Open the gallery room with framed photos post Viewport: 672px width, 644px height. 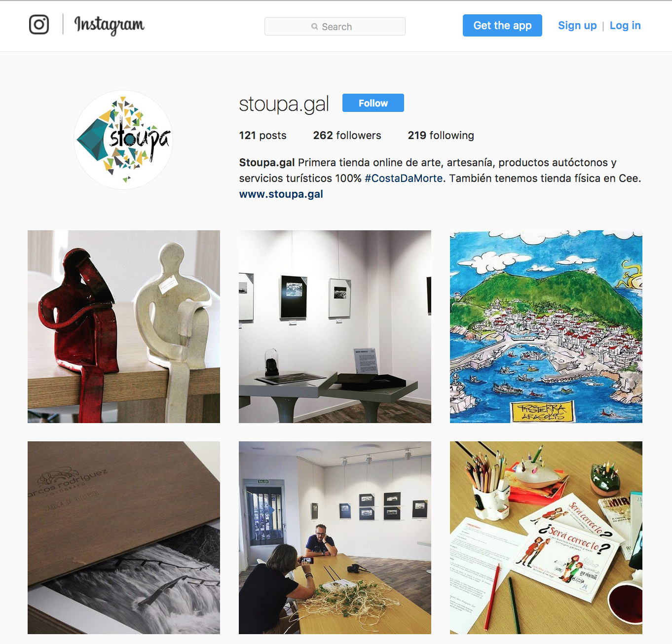335,326
